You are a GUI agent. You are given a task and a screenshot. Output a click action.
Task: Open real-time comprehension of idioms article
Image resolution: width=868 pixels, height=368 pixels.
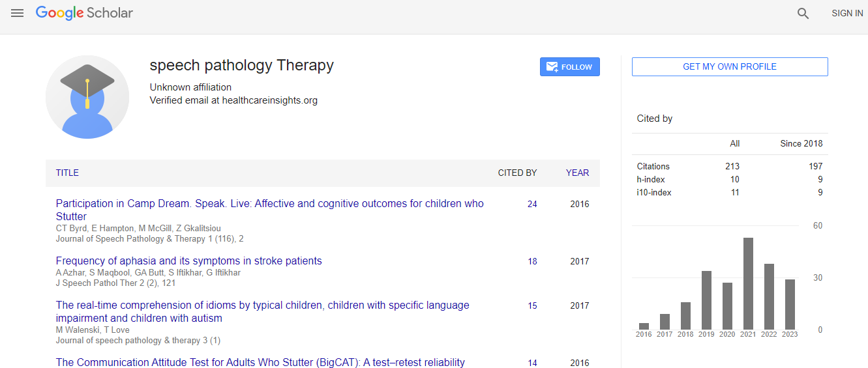tap(262, 305)
